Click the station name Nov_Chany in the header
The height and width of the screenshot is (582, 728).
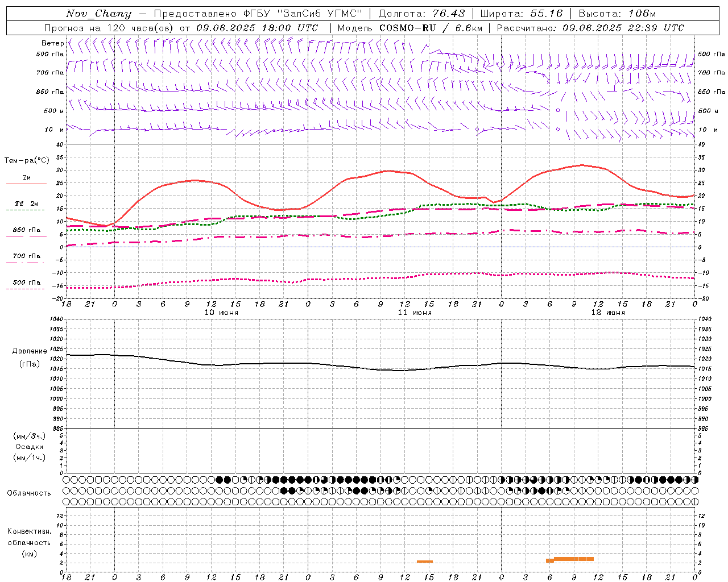(x=98, y=14)
